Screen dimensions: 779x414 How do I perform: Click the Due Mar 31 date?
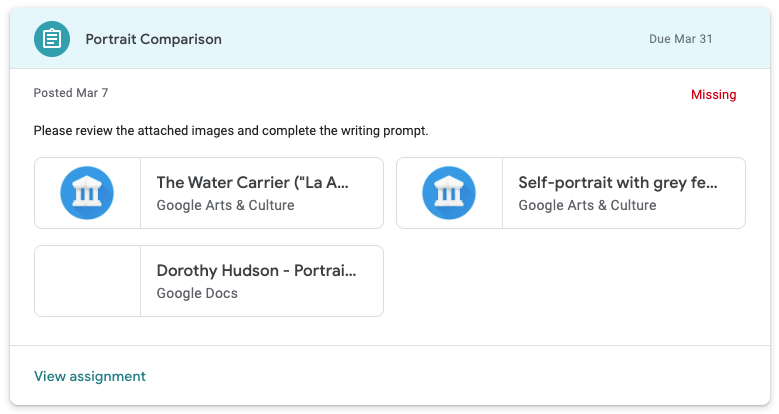[x=680, y=39]
